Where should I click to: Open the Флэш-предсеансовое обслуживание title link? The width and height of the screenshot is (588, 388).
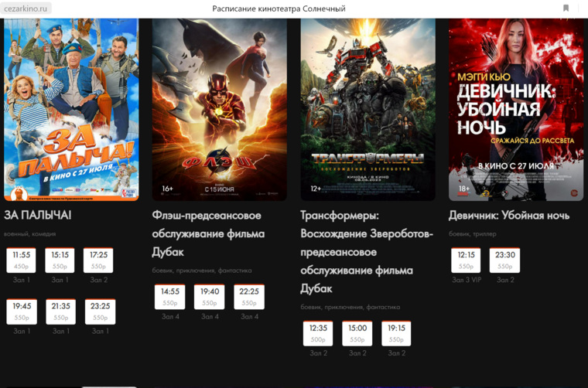[x=208, y=233]
